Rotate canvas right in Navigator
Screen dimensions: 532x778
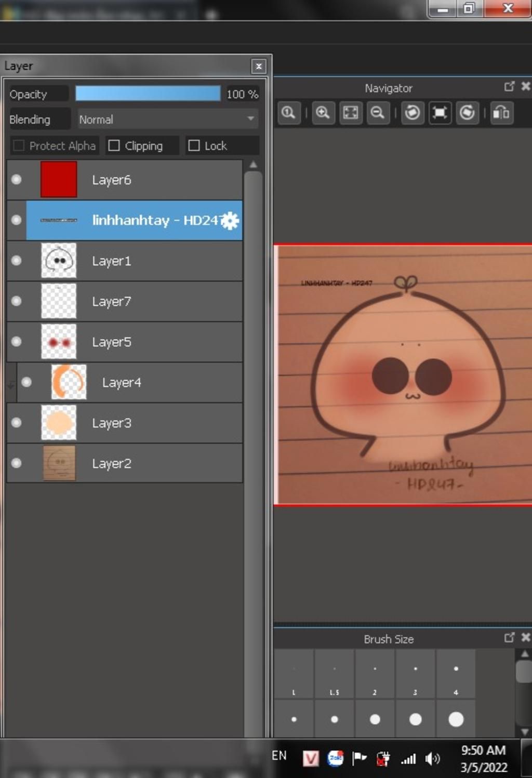(467, 113)
